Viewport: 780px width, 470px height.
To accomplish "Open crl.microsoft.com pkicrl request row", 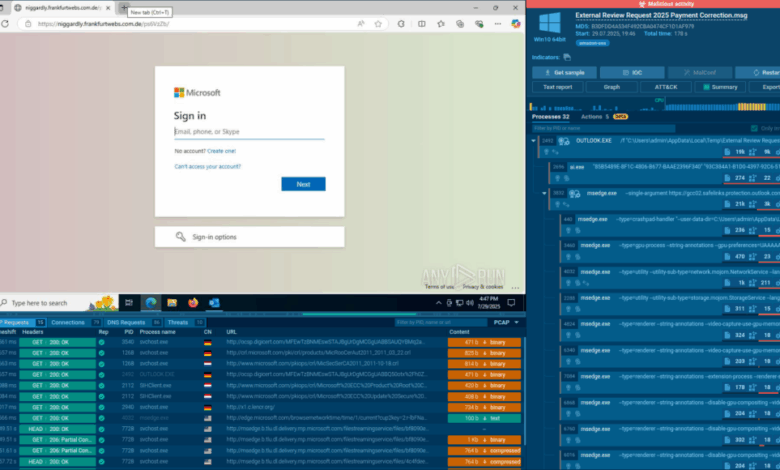I will point(262,353).
